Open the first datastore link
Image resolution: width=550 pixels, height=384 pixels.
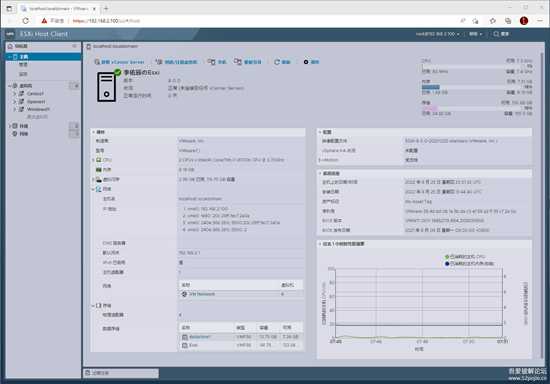200,337
